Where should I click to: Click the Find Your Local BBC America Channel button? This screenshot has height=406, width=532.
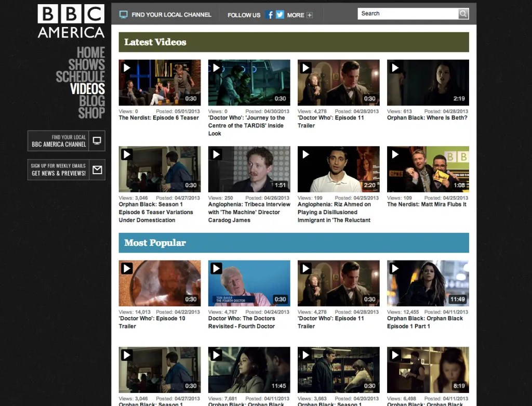pyautogui.click(x=66, y=140)
